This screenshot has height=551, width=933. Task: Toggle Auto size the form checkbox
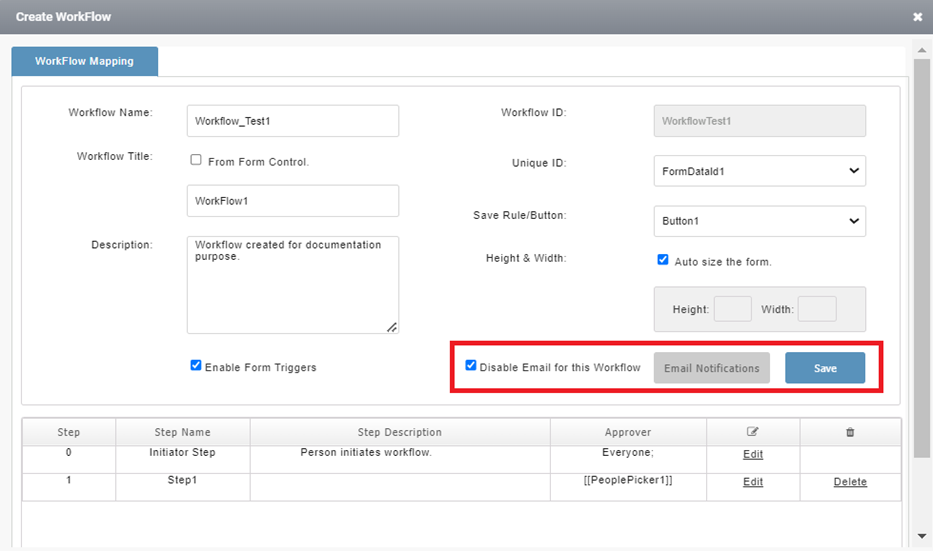[663, 260]
